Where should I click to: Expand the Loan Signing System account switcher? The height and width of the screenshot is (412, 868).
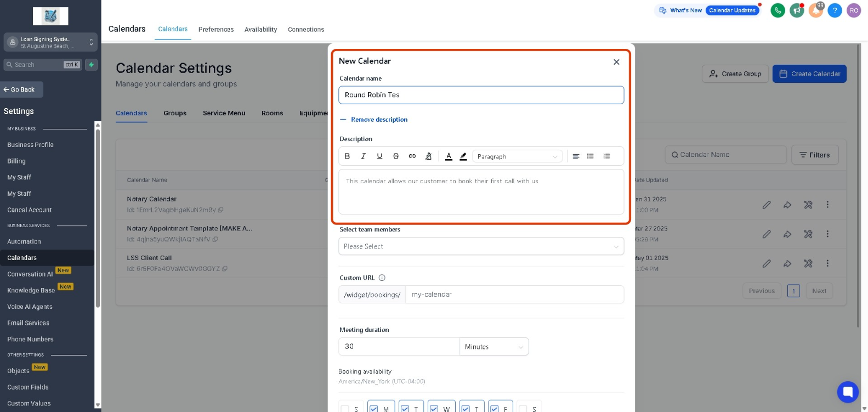pos(51,42)
